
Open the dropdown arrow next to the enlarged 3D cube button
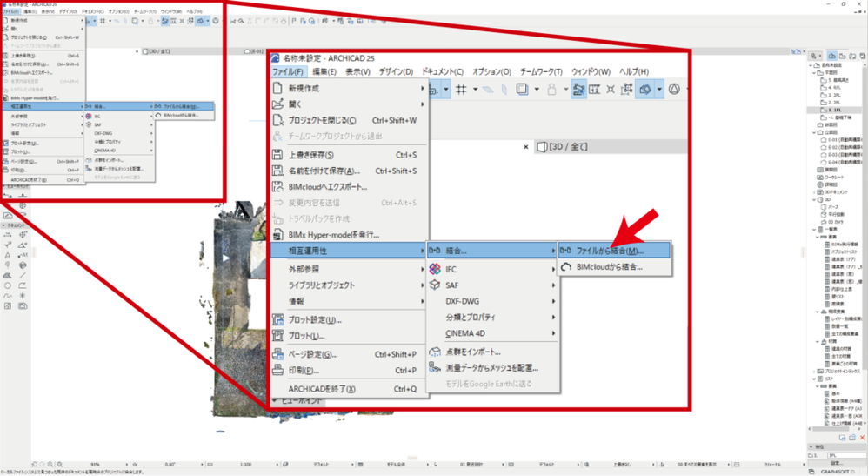(658, 89)
